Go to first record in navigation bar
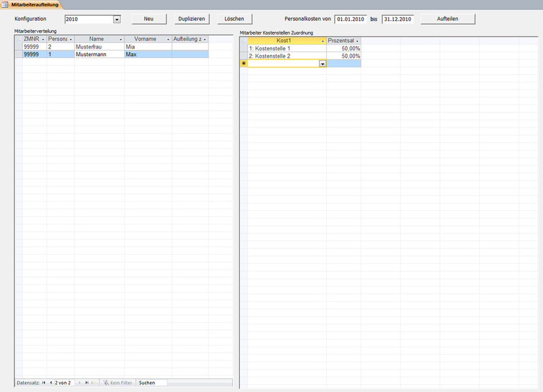543x392 pixels. [44, 383]
